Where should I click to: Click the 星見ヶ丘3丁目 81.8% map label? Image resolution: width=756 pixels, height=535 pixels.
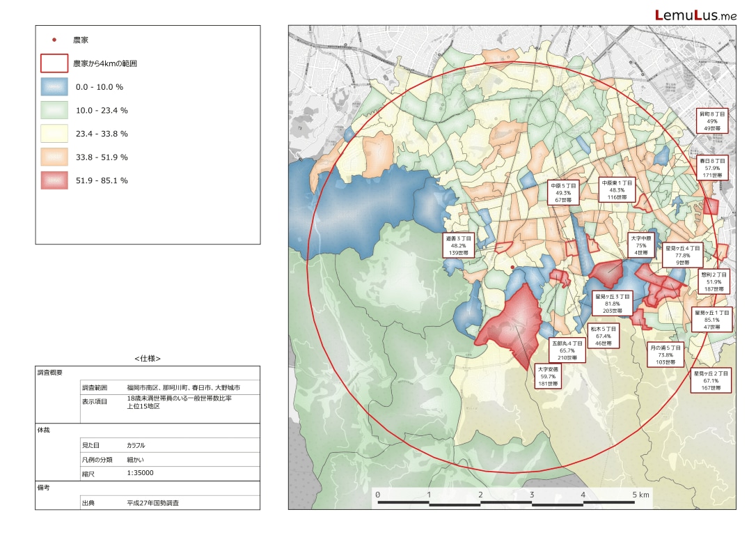click(613, 304)
